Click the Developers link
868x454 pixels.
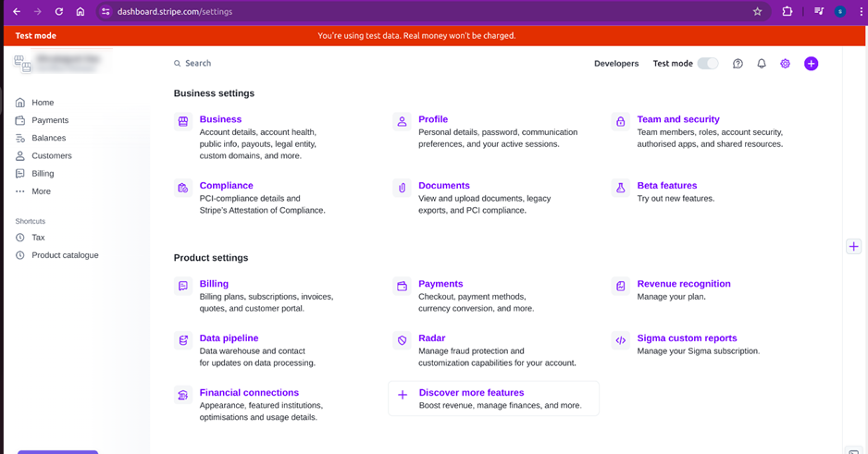[616, 64]
